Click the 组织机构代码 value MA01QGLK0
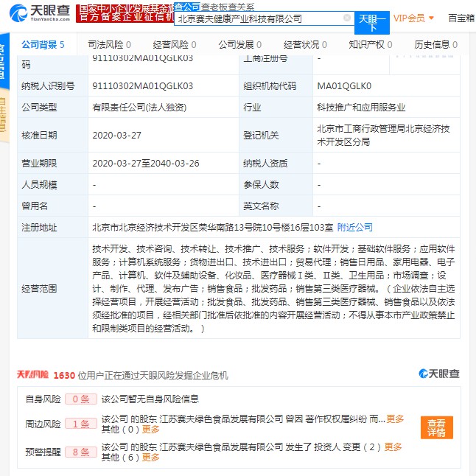The width and height of the screenshot is (476, 476). coord(344,86)
